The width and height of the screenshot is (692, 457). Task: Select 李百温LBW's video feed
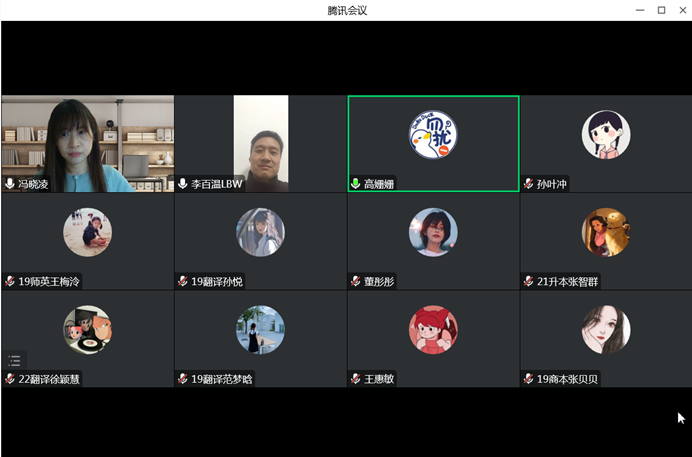(260, 140)
